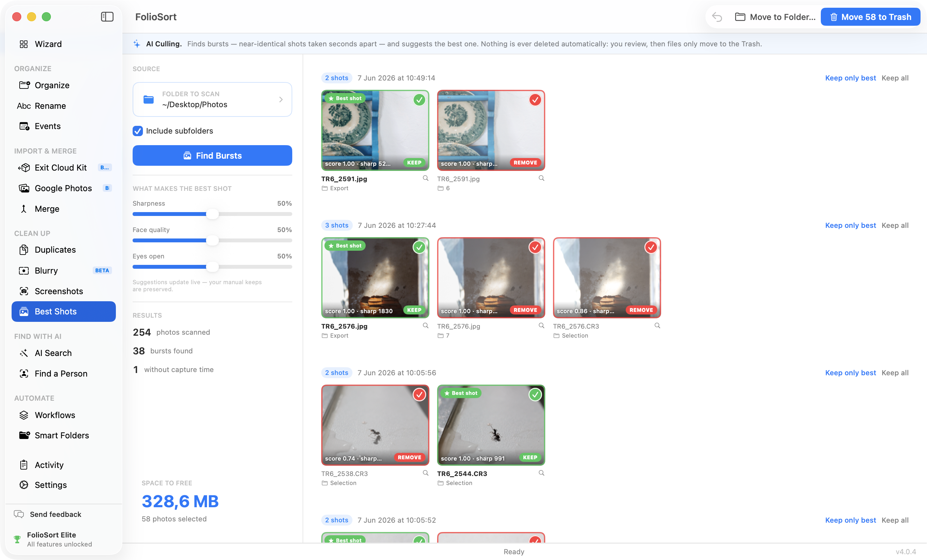This screenshot has height=560, width=927.
Task: Select the TR6_2544.CR3 best shot thumbnail
Action: click(x=491, y=425)
